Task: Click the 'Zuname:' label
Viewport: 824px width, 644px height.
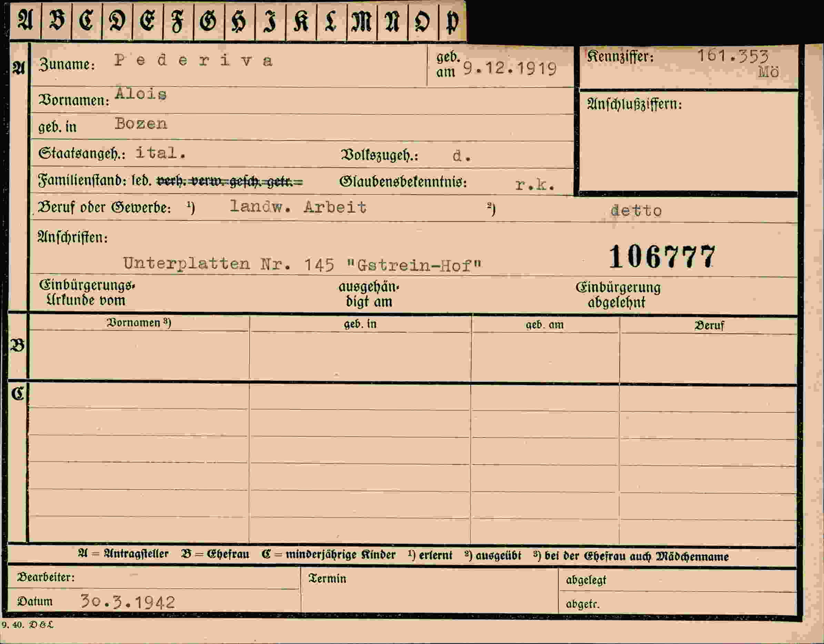Action: [x=67, y=64]
